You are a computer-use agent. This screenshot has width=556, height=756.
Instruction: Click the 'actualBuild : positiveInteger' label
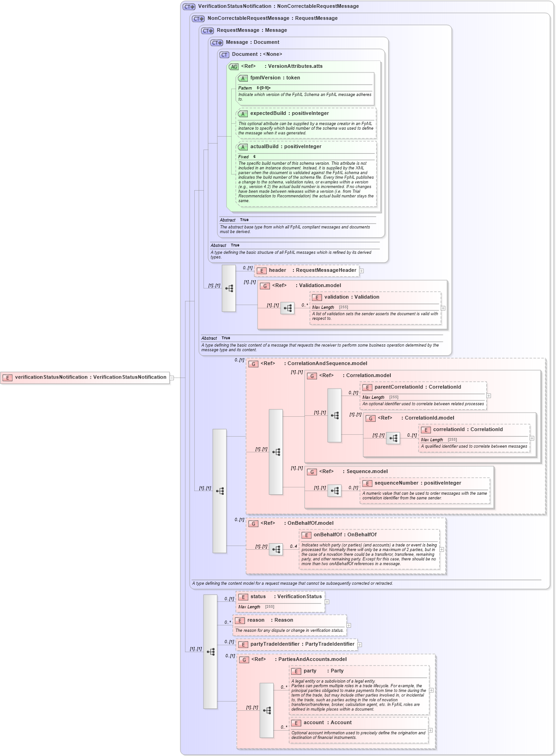click(x=286, y=147)
